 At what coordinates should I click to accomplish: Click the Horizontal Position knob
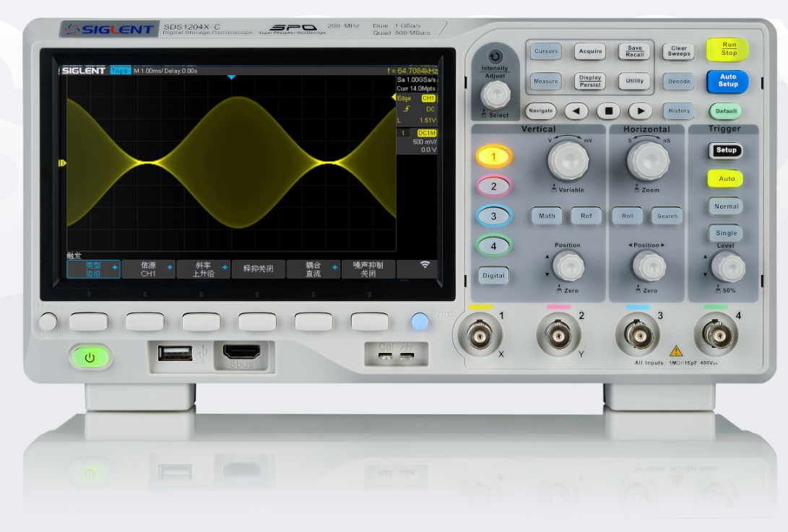pyautogui.click(x=649, y=266)
